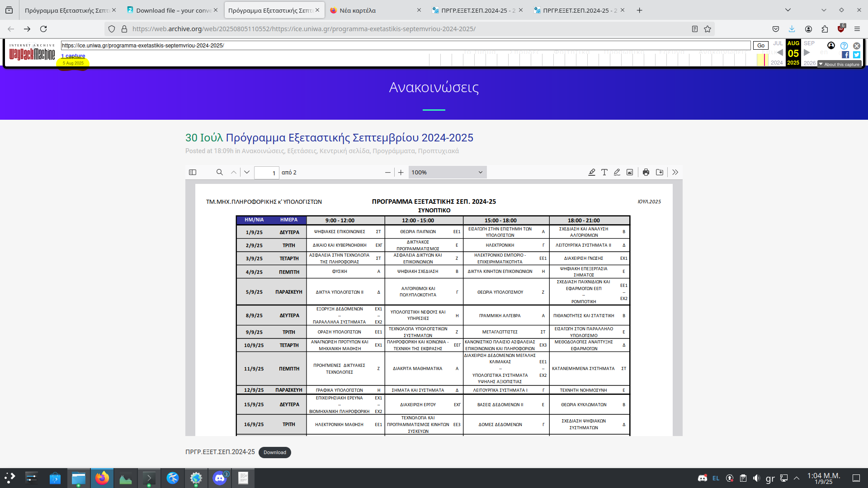Open find in PDF document
This screenshot has height=488, width=868.
(x=220, y=172)
